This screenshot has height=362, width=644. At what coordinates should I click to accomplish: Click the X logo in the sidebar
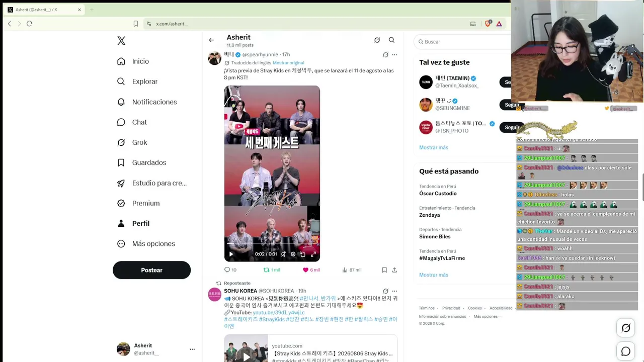tap(121, 41)
